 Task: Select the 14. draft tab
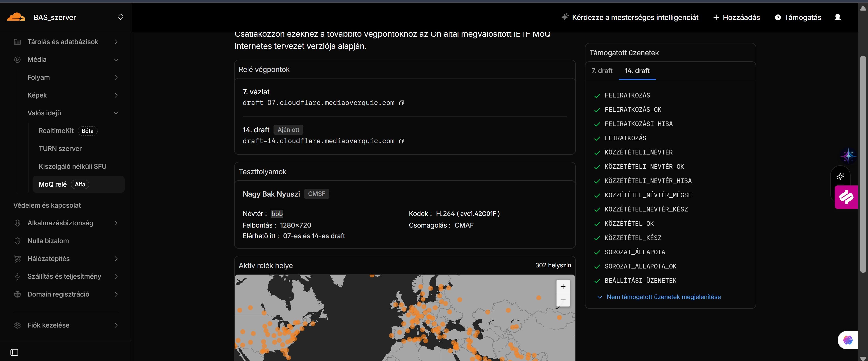pos(637,71)
